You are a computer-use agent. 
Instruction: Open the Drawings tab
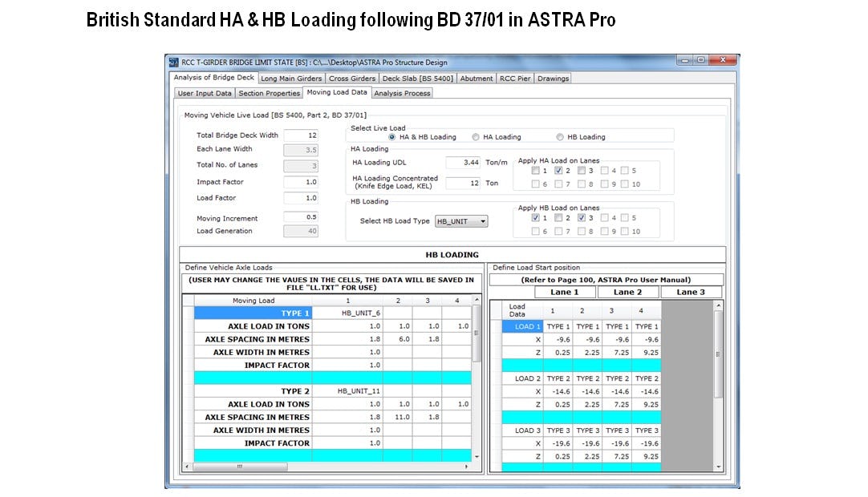click(x=554, y=79)
